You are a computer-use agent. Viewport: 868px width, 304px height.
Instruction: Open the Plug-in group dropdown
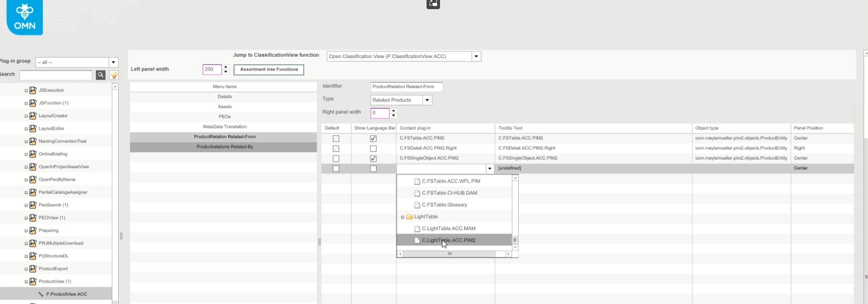[113, 63]
